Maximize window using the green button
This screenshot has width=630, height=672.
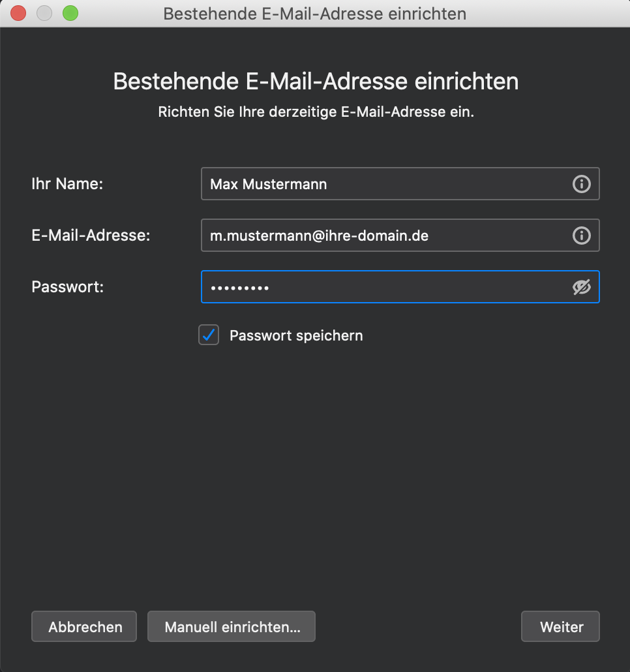(70, 13)
